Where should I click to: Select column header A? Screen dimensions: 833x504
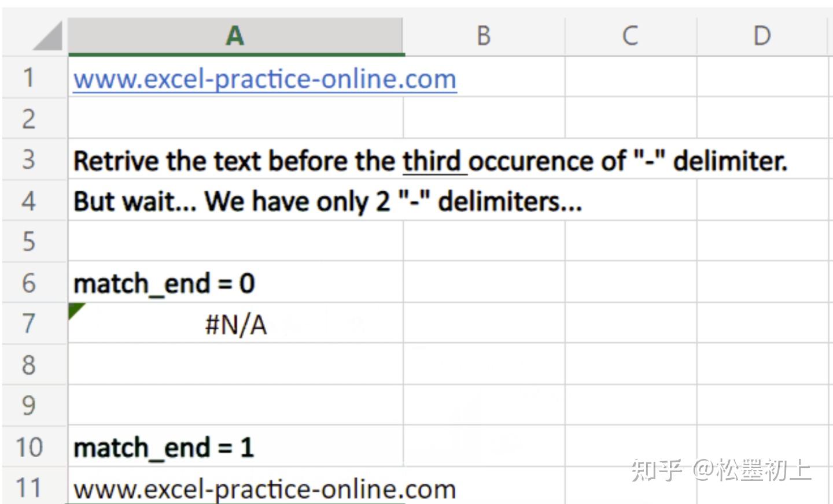234,36
